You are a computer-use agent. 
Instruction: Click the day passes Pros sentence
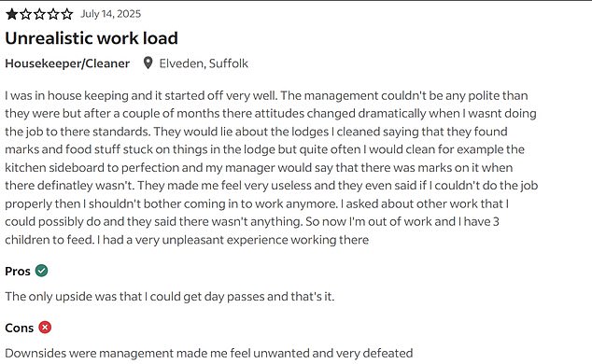pos(170,297)
